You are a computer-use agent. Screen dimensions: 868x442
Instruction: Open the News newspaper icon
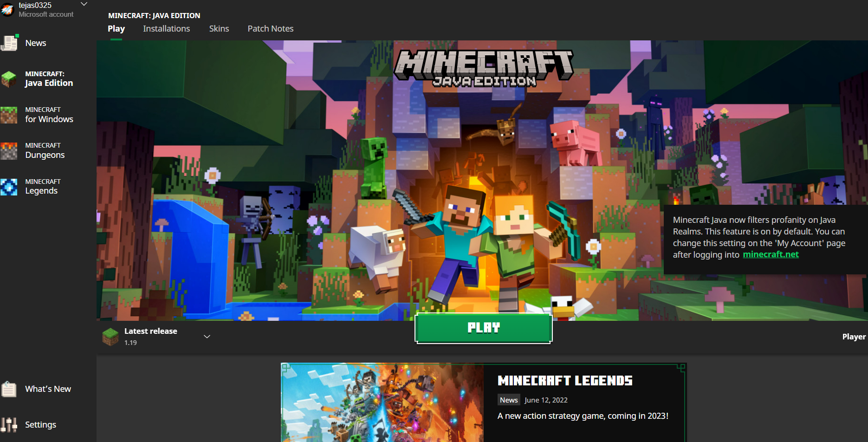[x=9, y=43]
